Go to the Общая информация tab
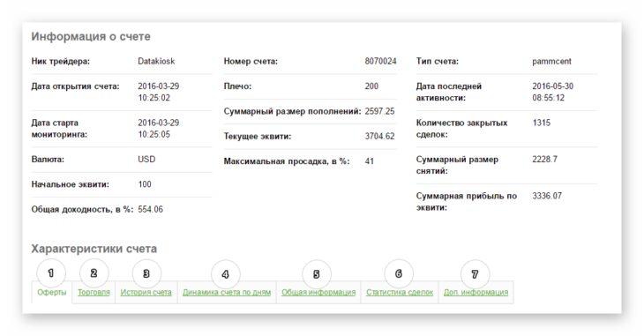This screenshot has height=336, width=644. point(318,292)
